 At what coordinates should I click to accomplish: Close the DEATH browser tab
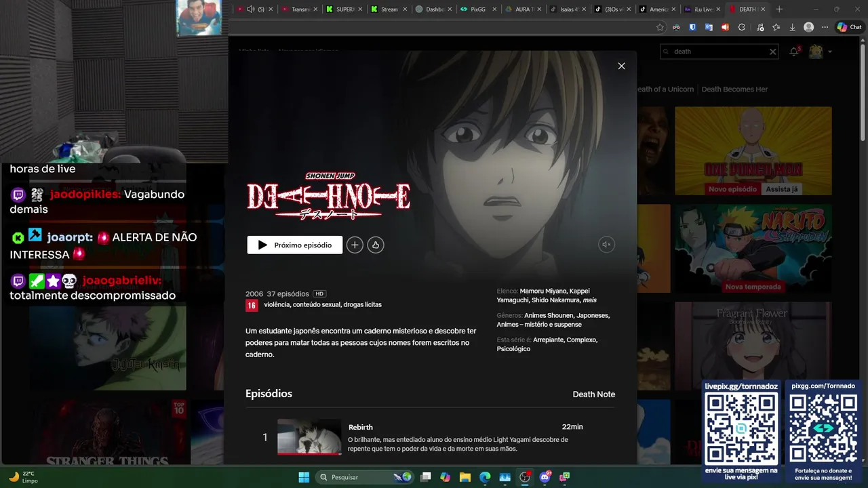[x=763, y=9]
